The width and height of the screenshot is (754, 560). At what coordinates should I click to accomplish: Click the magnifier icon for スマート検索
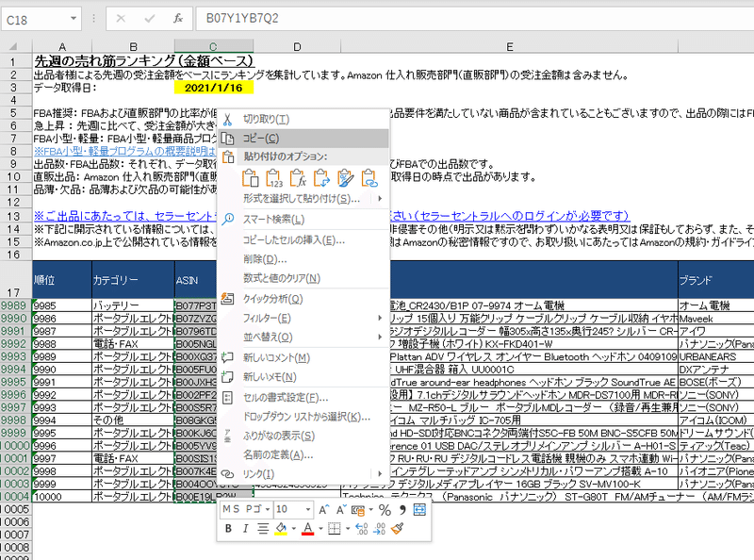(227, 220)
